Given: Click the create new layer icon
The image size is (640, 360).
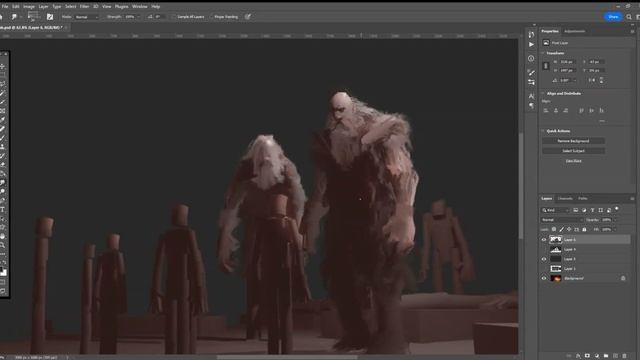Looking at the screenshot, I should (x=615, y=356).
